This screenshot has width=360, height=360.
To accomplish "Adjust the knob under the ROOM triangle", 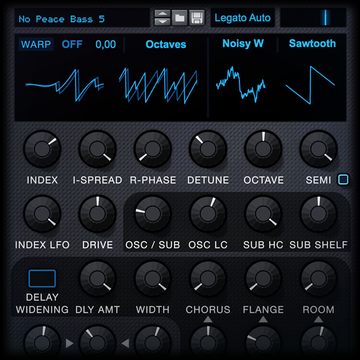I will [319, 343].
